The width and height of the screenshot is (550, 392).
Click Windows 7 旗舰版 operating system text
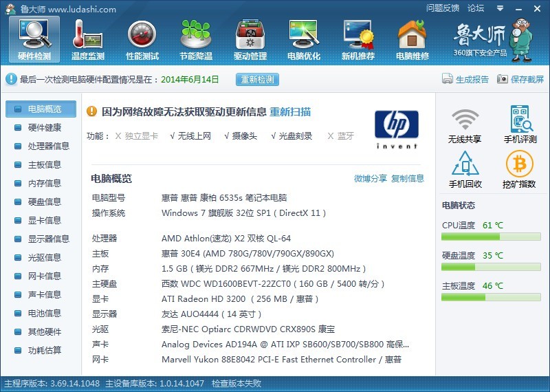pos(244,213)
